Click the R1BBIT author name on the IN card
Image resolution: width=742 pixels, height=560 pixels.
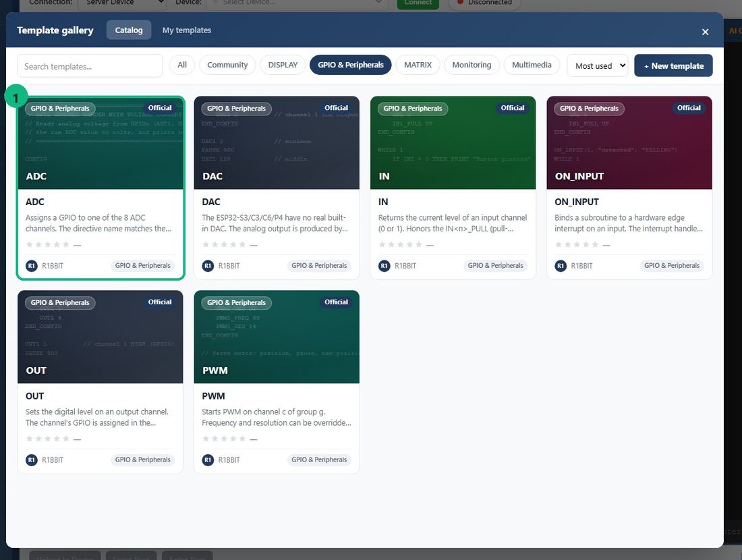405,266
